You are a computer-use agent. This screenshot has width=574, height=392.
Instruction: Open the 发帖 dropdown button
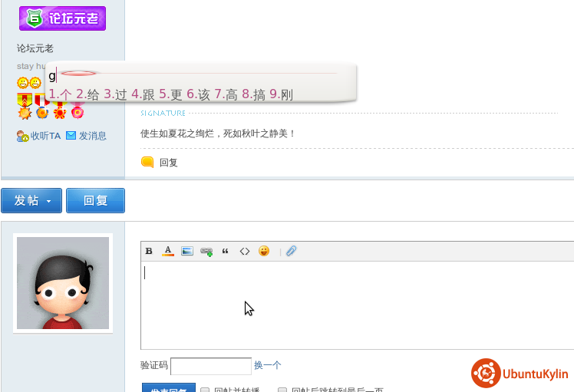point(31,201)
